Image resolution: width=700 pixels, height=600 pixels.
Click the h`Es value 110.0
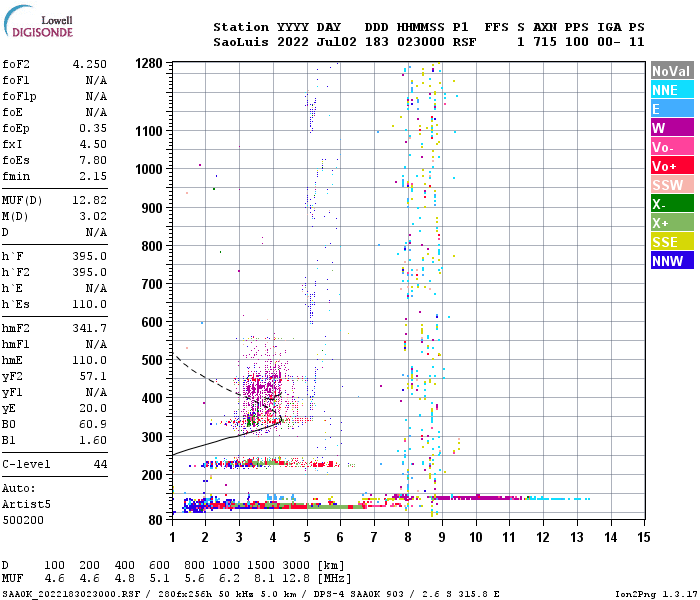(90, 304)
